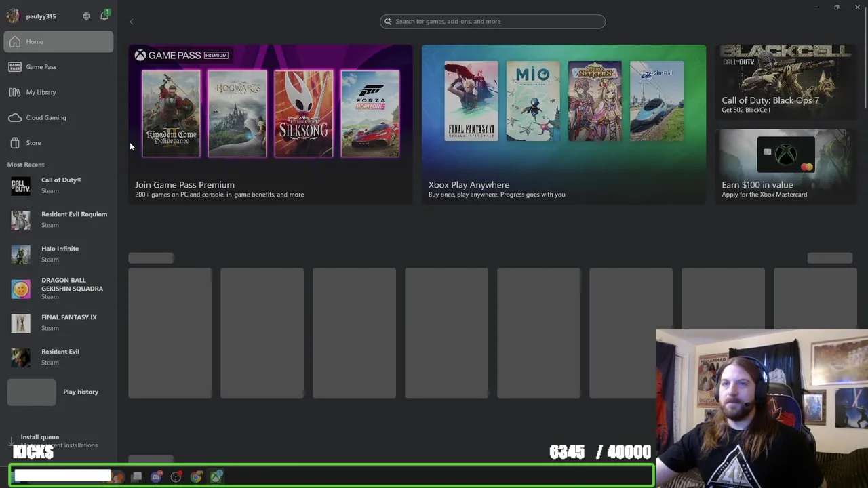This screenshot has width=868, height=488.
Task: Click the Dragon Ball game icon
Action: (x=20, y=289)
